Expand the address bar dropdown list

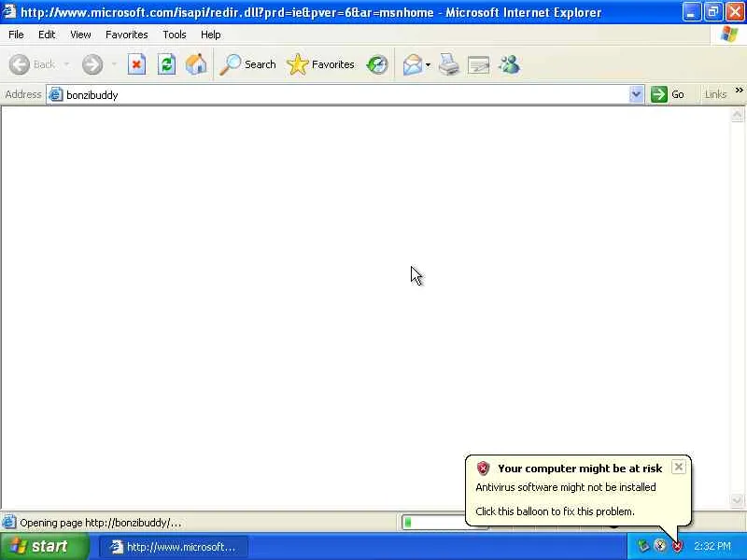[x=636, y=95]
